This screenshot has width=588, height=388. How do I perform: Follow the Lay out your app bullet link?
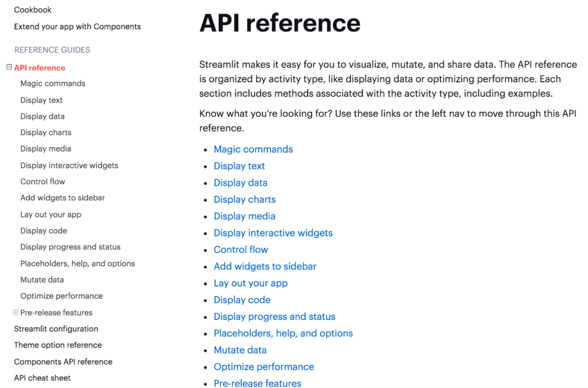(x=250, y=283)
